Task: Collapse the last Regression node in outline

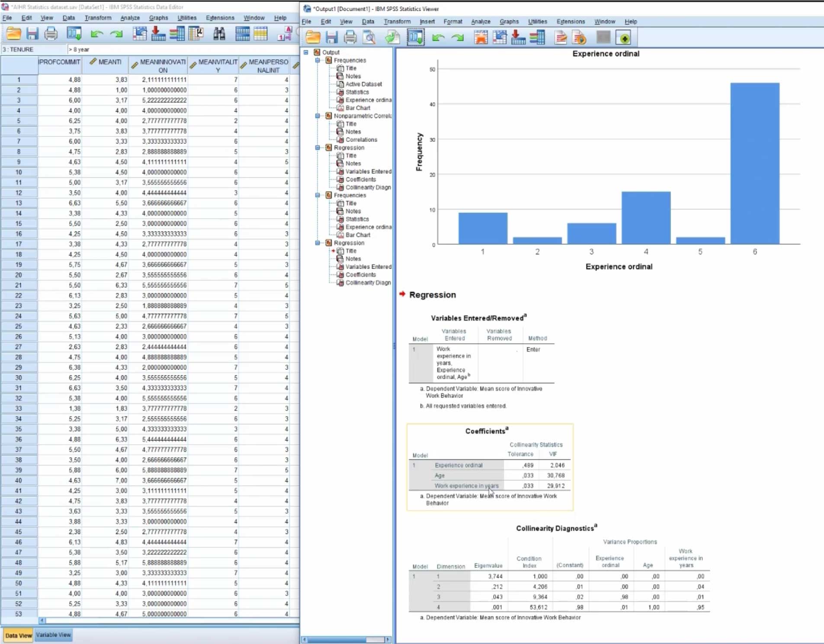Action: click(x=317, y=243)
